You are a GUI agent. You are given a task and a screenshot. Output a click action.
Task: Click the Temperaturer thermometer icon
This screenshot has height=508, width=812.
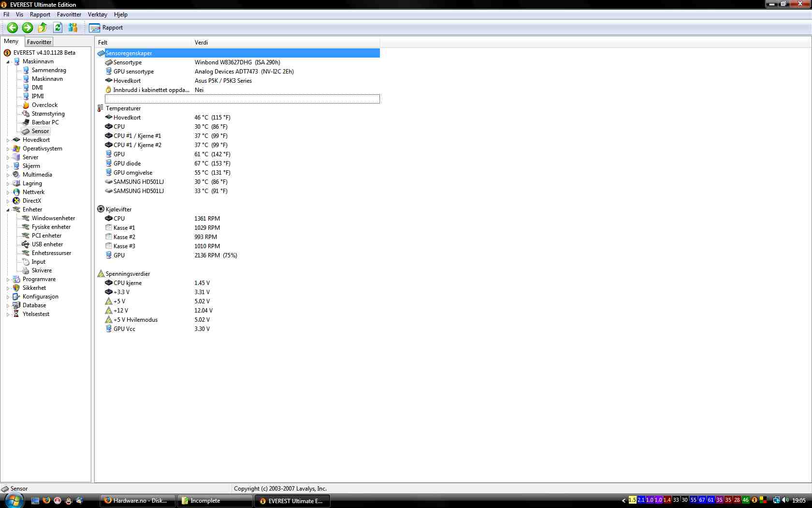[101, 108]
